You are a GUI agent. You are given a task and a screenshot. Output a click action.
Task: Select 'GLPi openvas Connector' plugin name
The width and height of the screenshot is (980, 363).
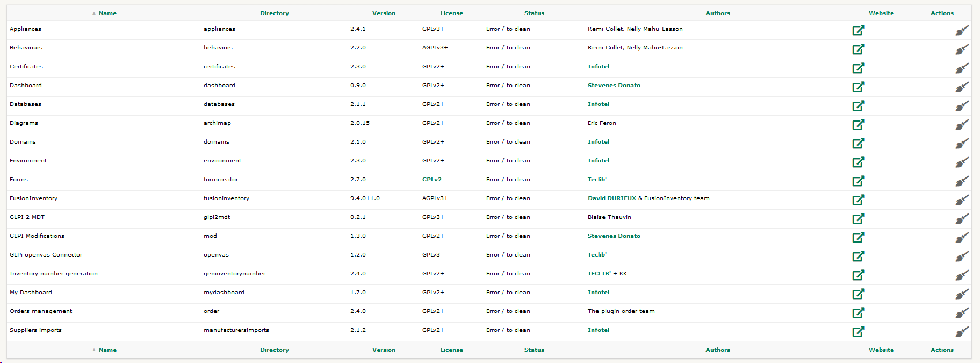pyautogui.click(x=46, y=255)
